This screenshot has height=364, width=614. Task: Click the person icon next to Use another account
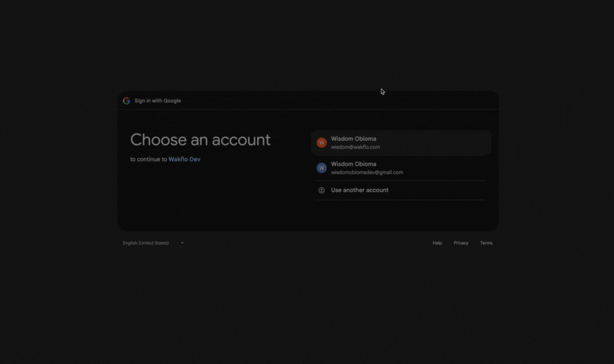click(321, 190)
